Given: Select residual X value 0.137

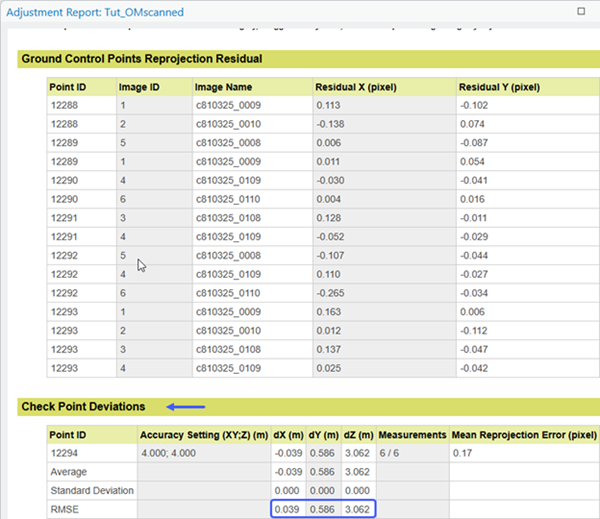Looking at the screenshot, I should click(x=328, y=349).
